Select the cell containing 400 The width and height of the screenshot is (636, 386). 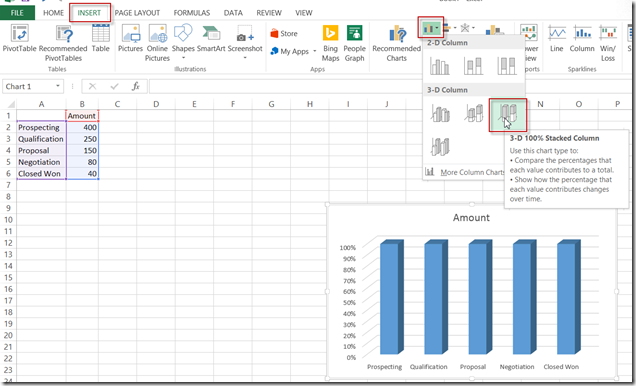pos(82,127)
